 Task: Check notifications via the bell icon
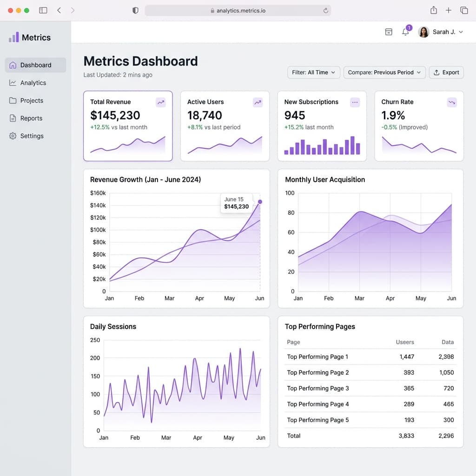(x=405, y=32)
